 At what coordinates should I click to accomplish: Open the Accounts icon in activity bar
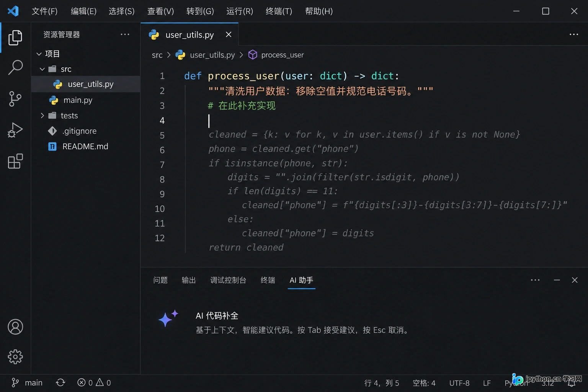[x=15, y=327]
